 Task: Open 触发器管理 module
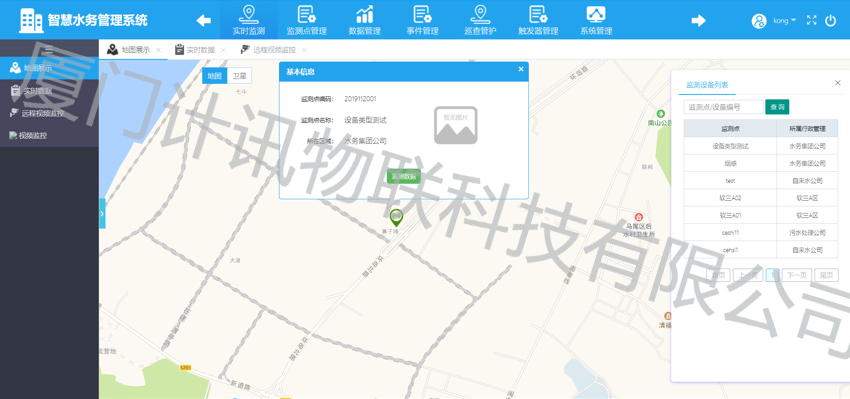click(538, 20)
